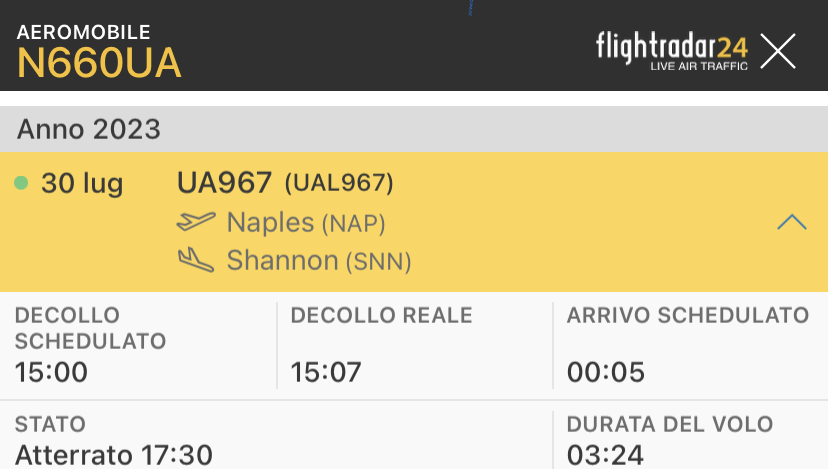Close the aircraft details panel
This screenshot has width=828, height=469.
(777, 51)
